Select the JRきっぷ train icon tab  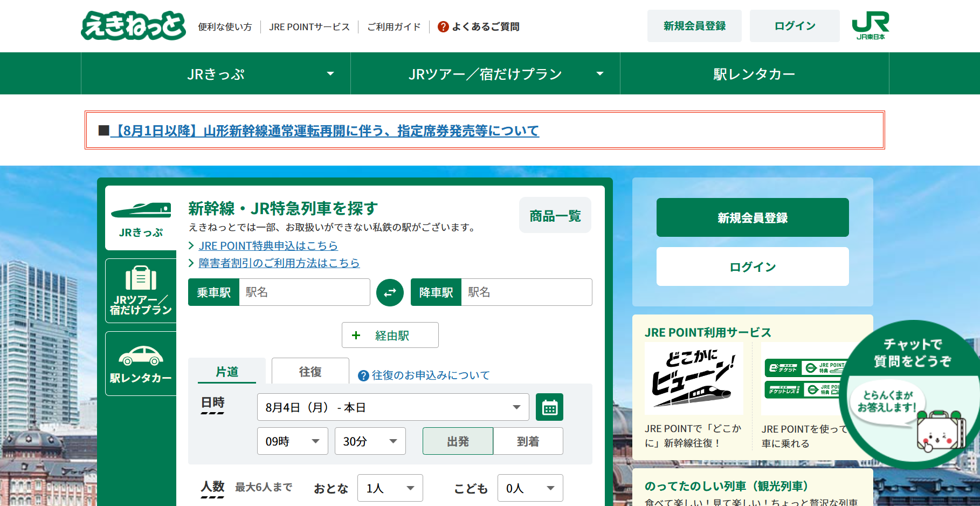(x=141, y=218)
